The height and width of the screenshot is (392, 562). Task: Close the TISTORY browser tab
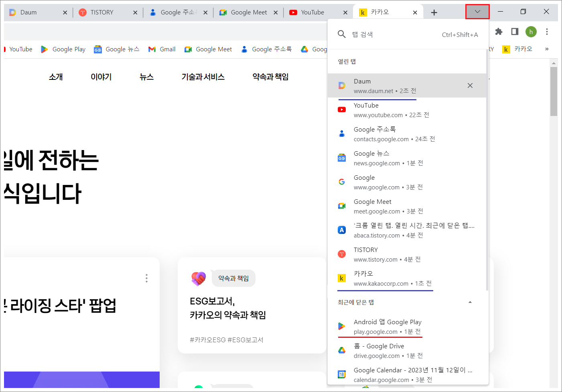(135, 12)
